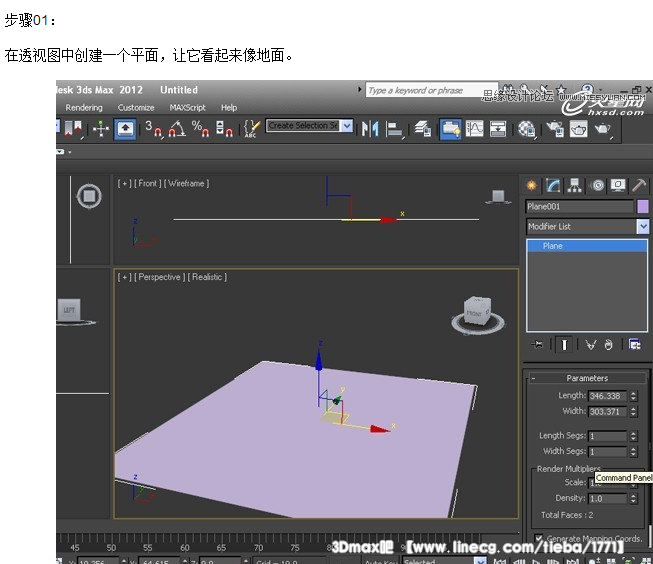Open the Manage Layers dialog
Image resolution: width=653 pixels, height=564 pixels.
[x=423, y=129]
